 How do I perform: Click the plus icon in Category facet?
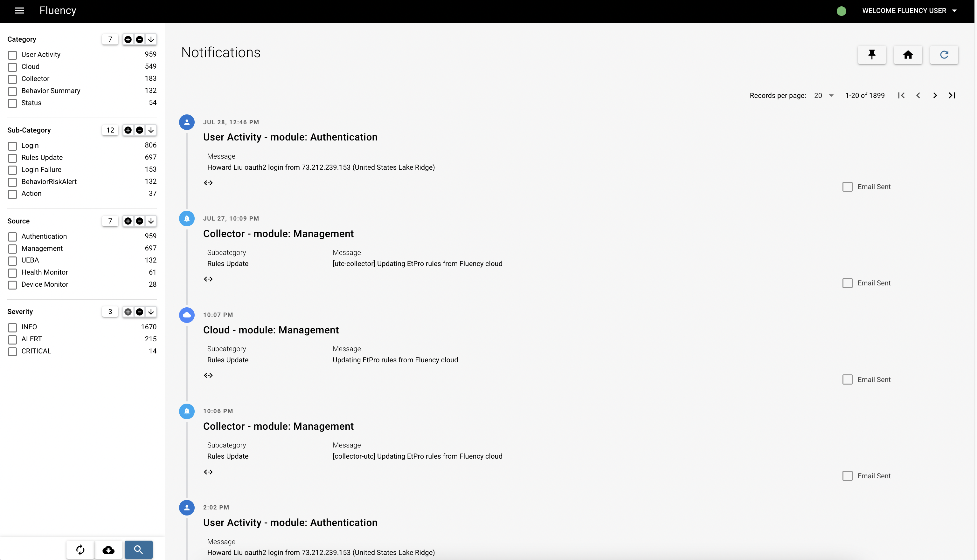(x=128, y=39)
